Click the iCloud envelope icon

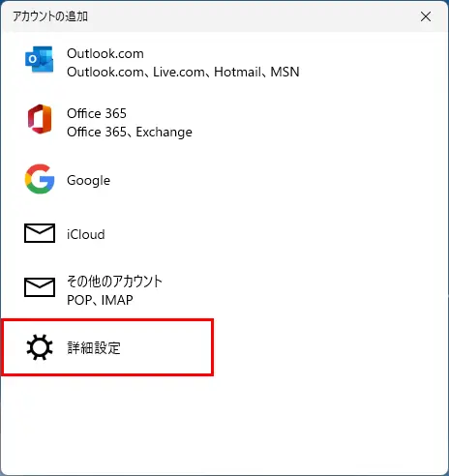pyautogui.click(x=40, y=233)
